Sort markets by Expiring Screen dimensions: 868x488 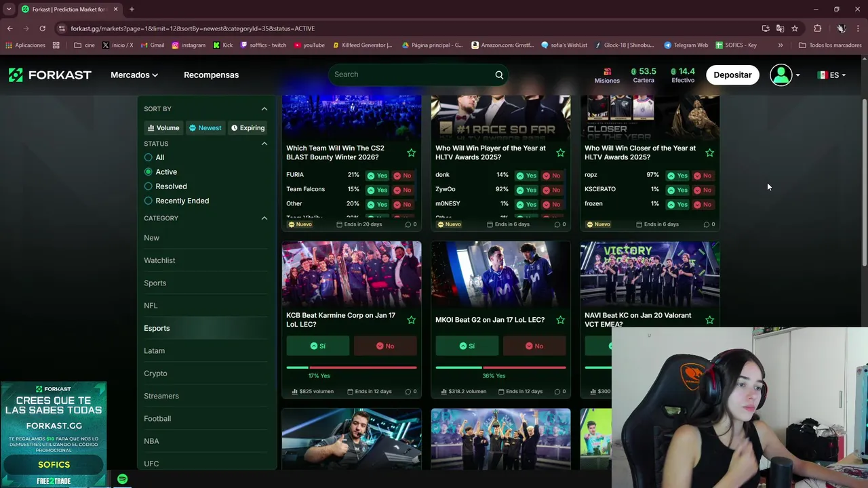click(248, 127)
